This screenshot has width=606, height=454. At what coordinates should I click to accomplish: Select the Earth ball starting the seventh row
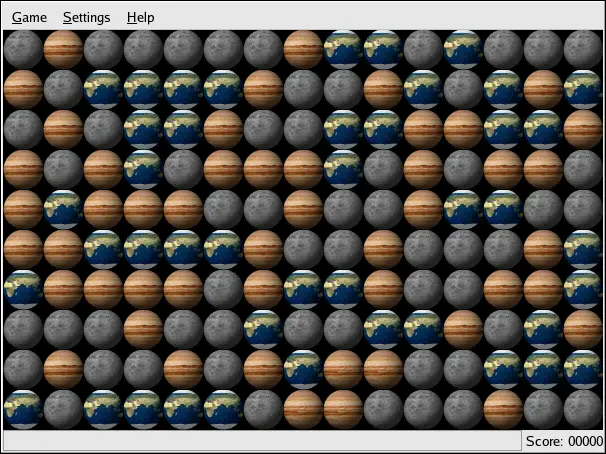click(23, 289)
